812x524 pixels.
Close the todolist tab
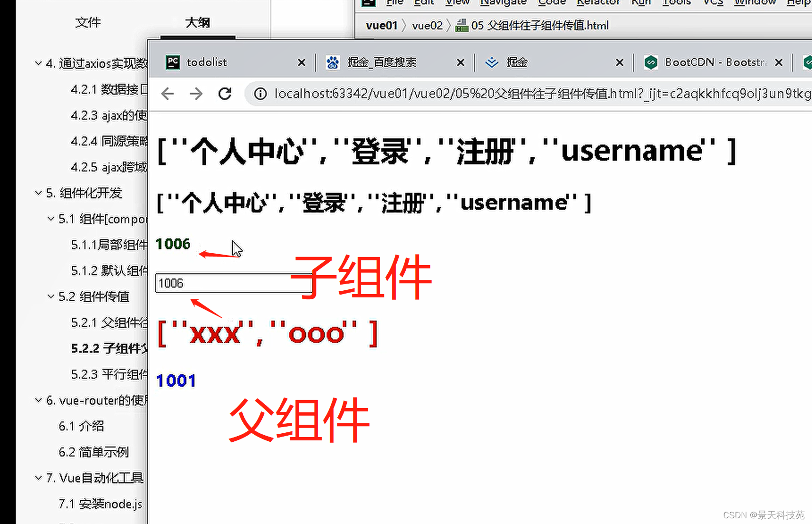pos(301,62)
